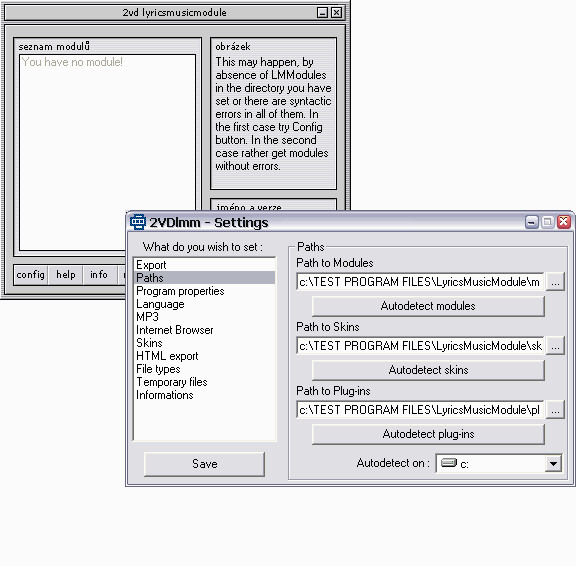Select Export in the settings list

[x=204, y=265]
